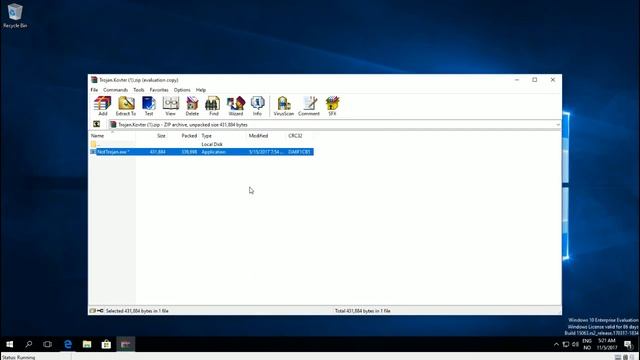Minimize the WinRAR window

coord(517,80)
